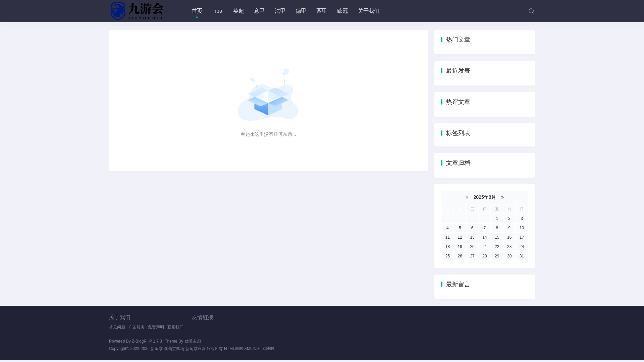Open the HTML地图 sitemap link

233,349
